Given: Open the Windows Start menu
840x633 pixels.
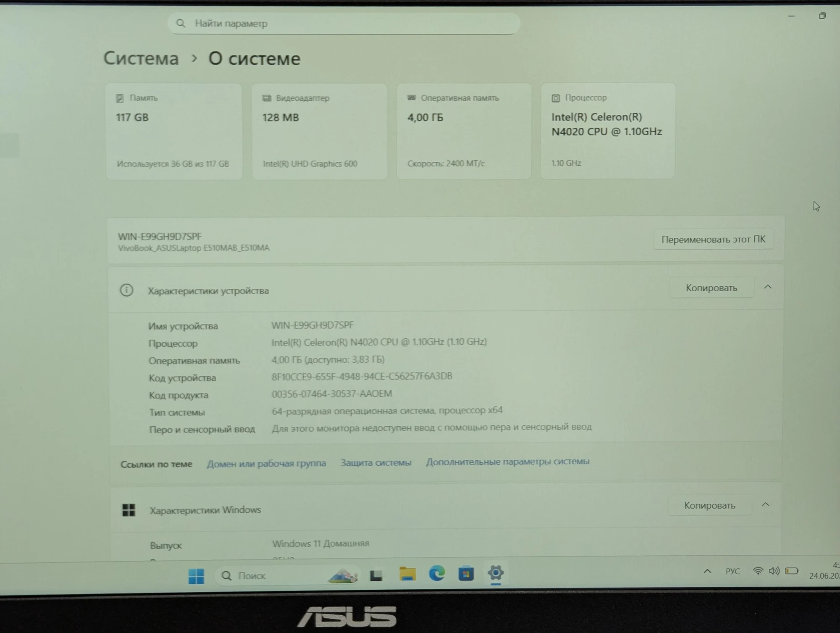Looking at the screenshot, I should coord(196,575).
